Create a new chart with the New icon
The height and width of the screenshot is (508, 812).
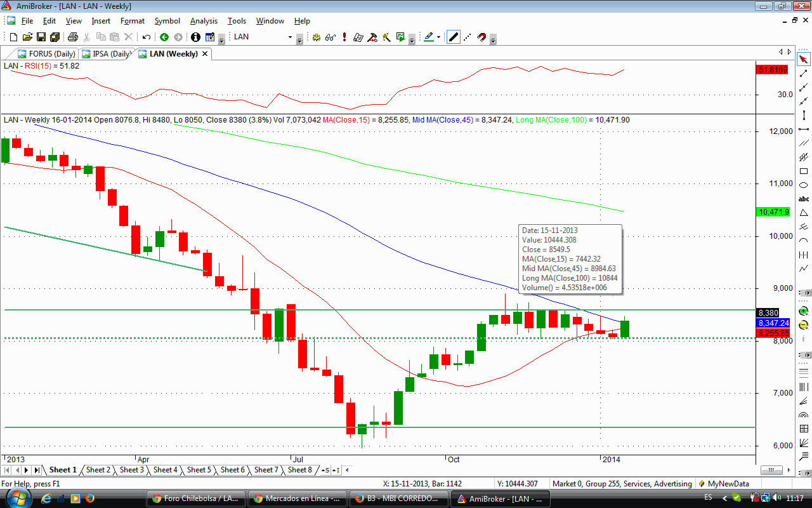pyautogui.click(x=13, y=37)
